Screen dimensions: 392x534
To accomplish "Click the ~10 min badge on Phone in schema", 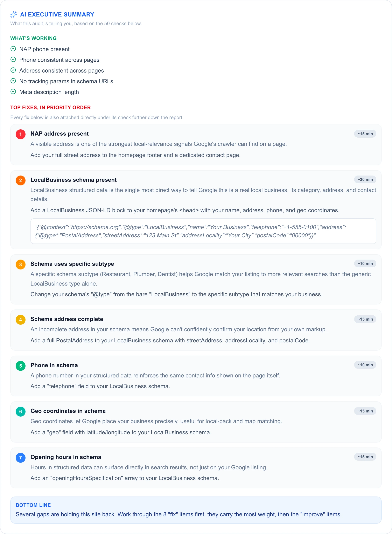I will [x=365, y=365].
